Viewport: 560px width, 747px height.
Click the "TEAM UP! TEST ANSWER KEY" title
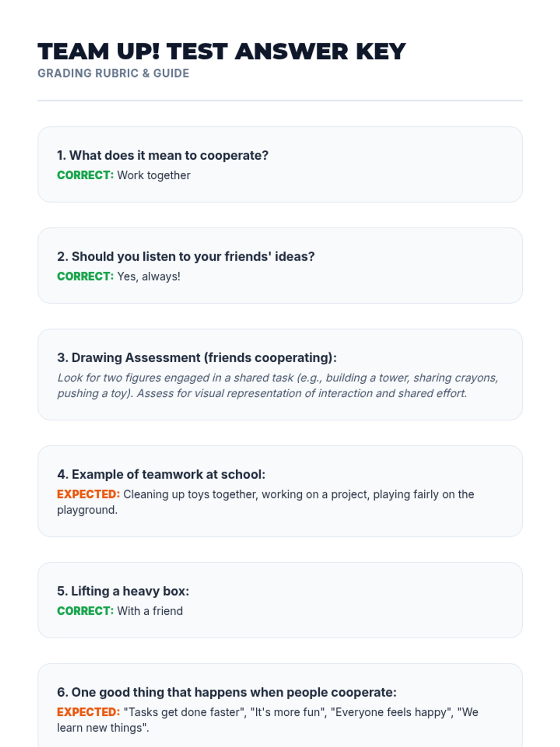pos(222,52)
